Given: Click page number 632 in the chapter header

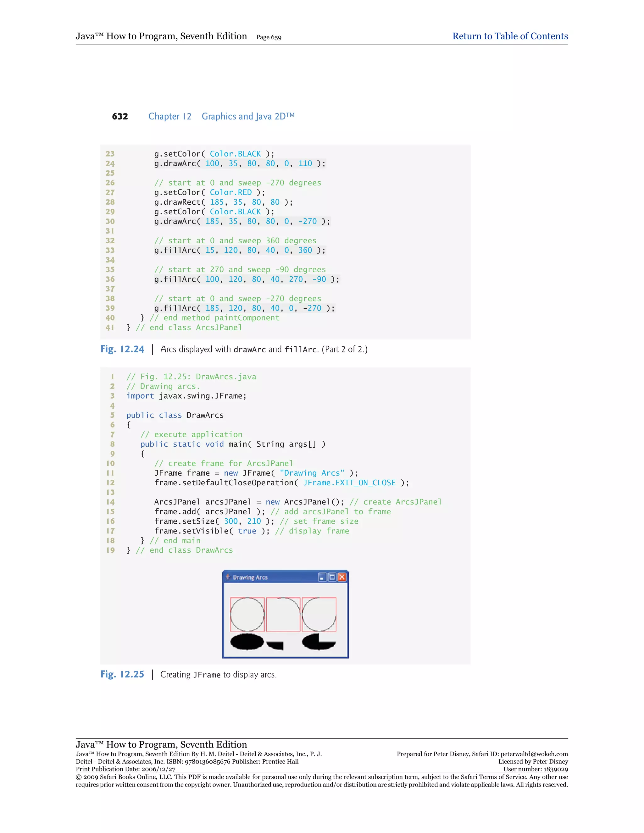Looking at the screenshot, I should 120,116.
